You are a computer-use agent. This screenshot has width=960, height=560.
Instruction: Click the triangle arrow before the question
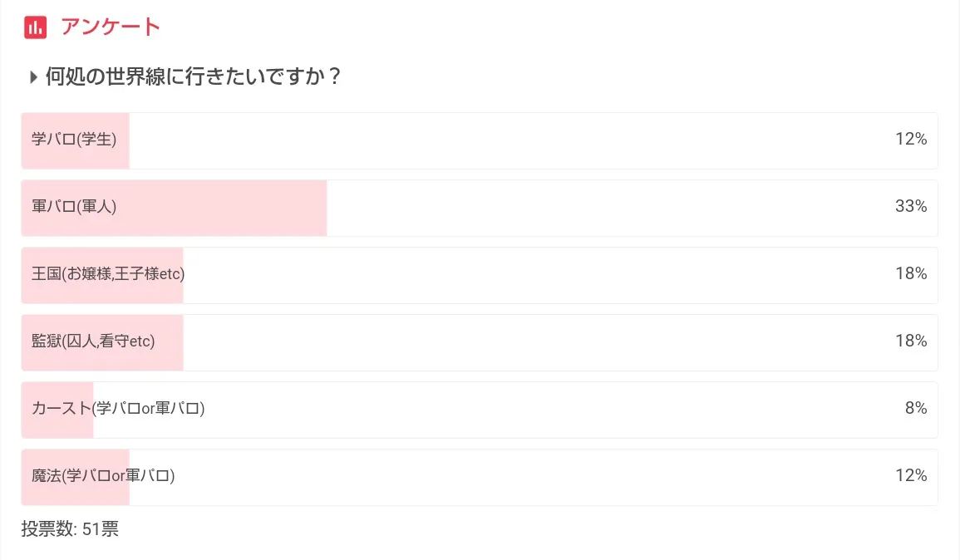33,77
